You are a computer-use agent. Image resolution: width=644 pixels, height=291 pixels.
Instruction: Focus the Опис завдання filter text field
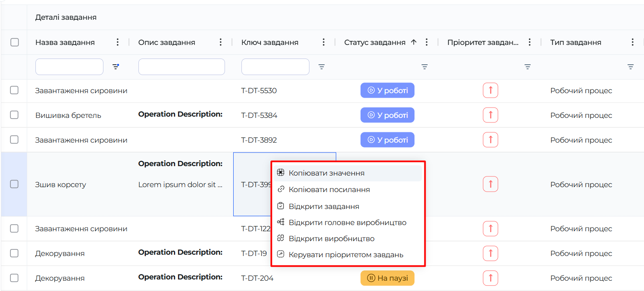(181, 67)
